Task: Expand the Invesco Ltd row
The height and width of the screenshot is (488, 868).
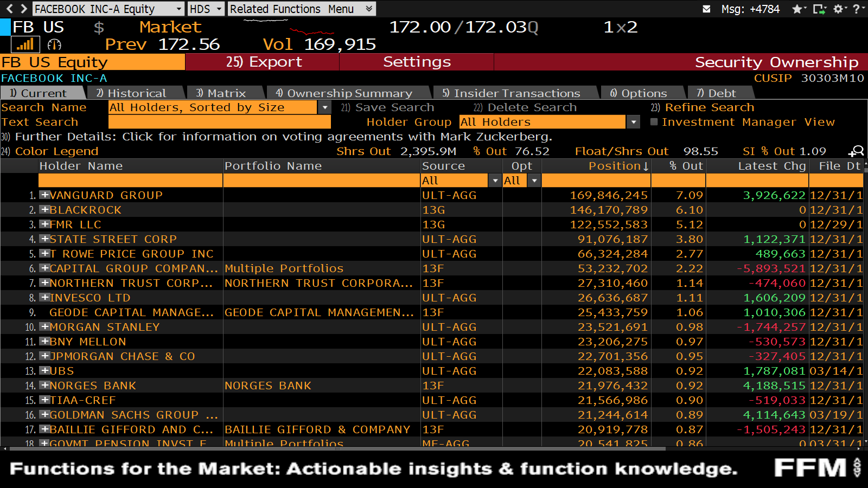Action: [44, 297]
